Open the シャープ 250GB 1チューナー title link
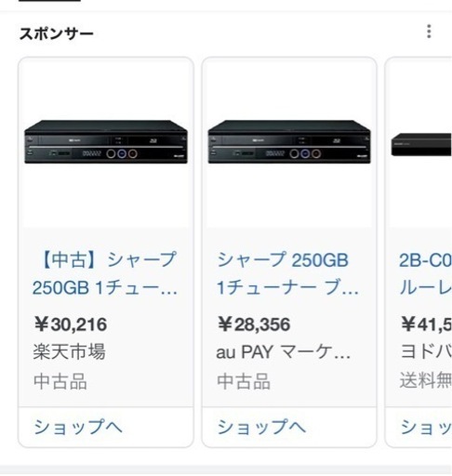452x476 pixels. coord(287,273)
